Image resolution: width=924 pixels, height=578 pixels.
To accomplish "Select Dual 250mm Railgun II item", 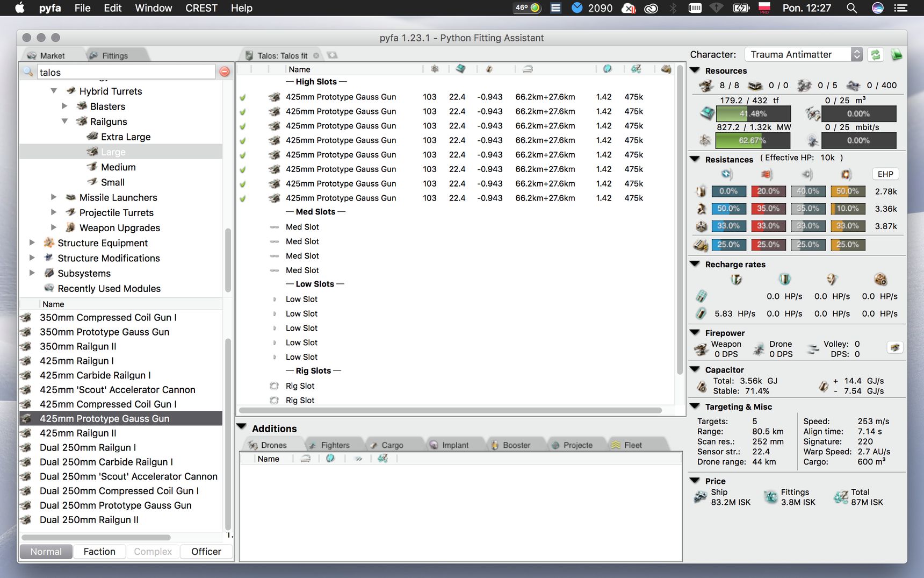I will (121, 520).
